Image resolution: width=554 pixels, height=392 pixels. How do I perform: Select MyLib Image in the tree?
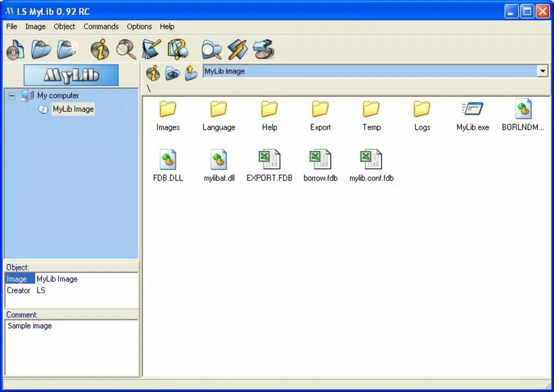(x=73, y=109)
